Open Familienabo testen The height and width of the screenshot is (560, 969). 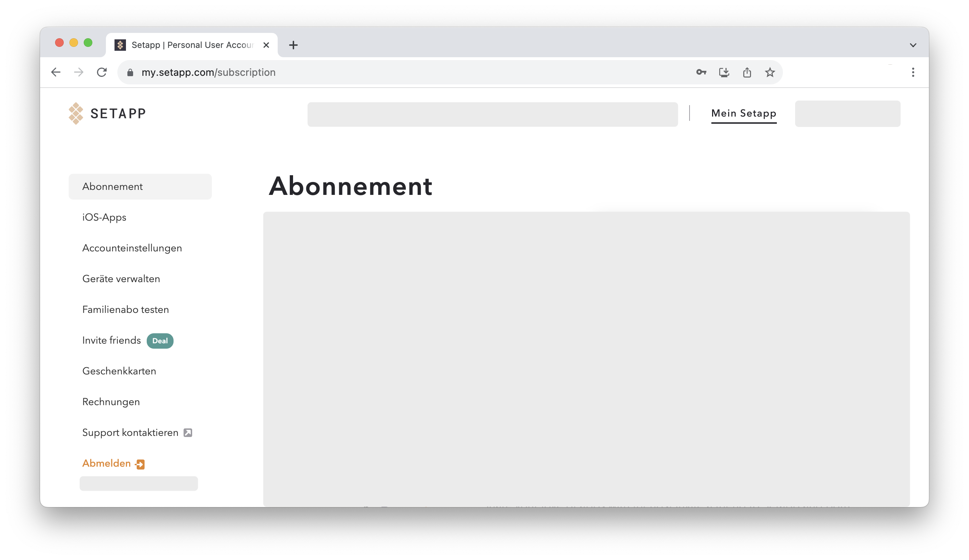point(125,309)
